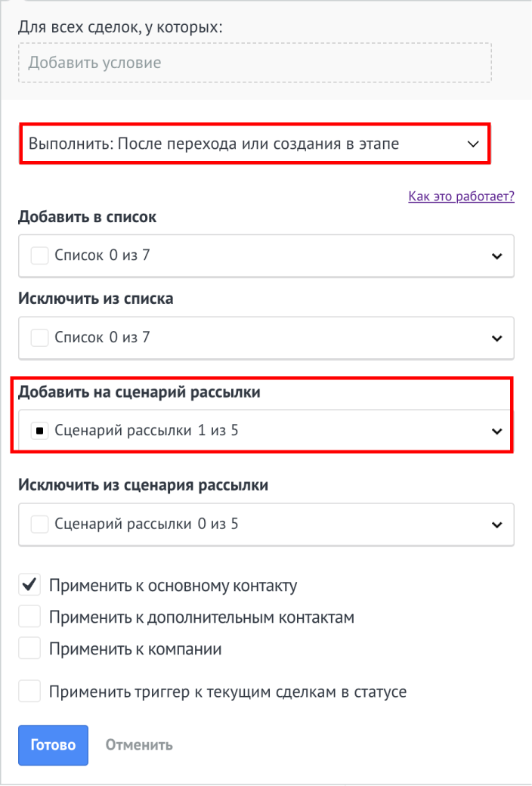Toggle the checkbox in 'Исключить из списка'
This screenshot has width=532, height=786.
[x=39, y=337]
